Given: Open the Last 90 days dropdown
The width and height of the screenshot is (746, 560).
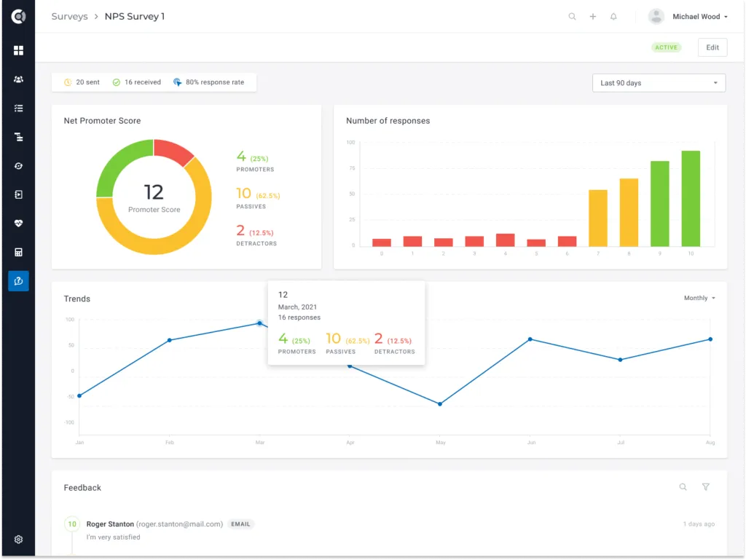Looking at the screenshot, I should click(x=659, y=83).
